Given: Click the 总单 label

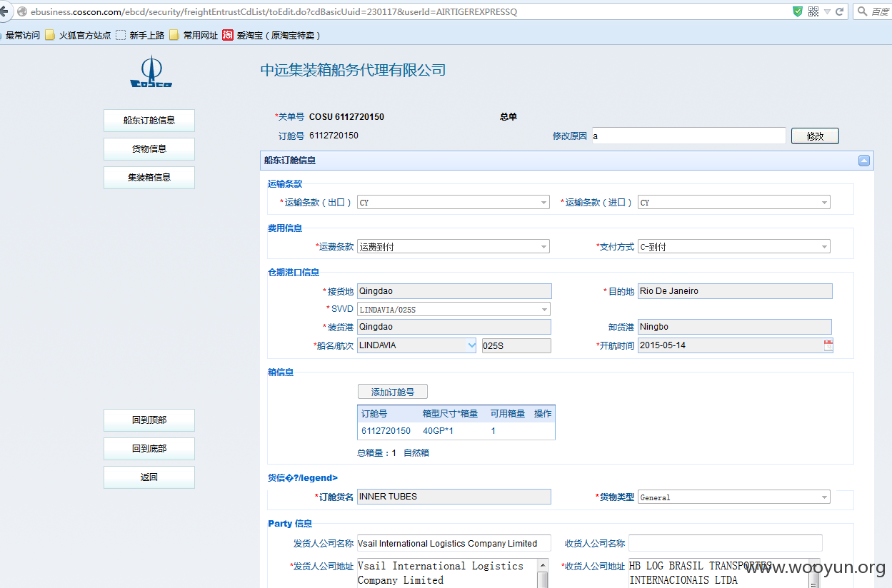Looking at the screenshot, I should pyautogui.click(x=508, y=117).
